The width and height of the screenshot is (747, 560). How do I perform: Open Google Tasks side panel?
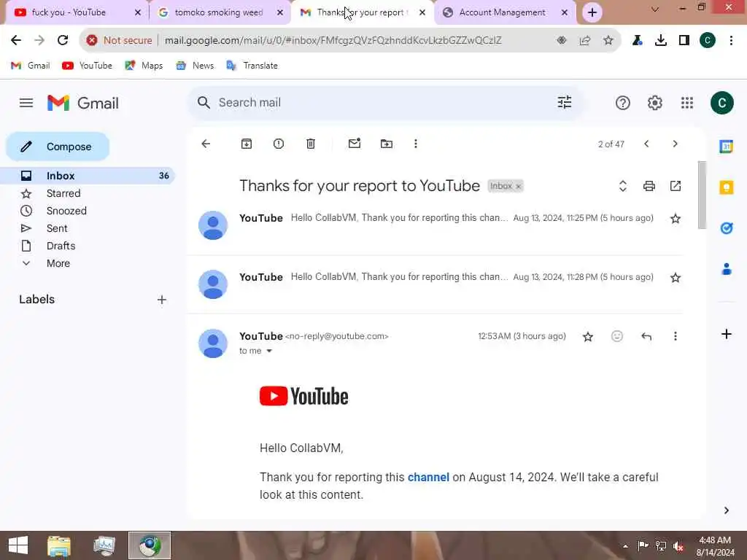(726, 228)
